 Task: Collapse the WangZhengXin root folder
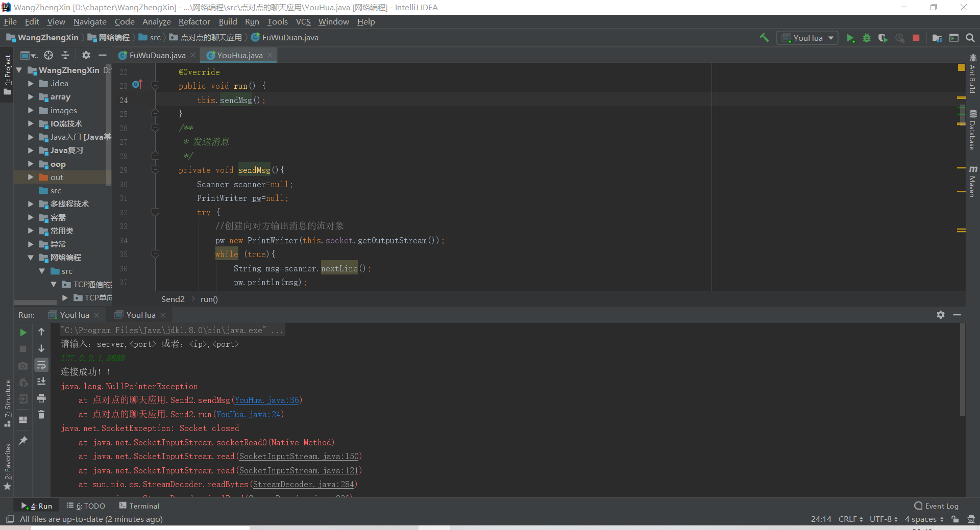click(x=19, y=70)
